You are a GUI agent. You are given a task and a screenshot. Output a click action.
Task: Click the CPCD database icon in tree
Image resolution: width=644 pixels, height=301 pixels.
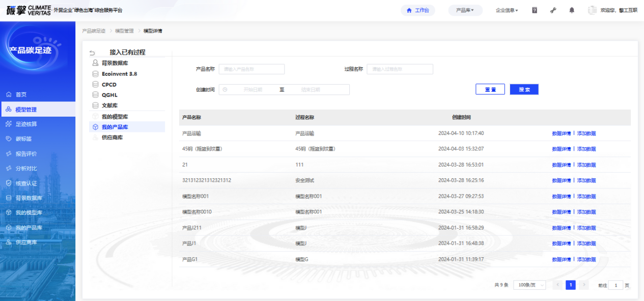pyautogui.click(x=95, y=85)
